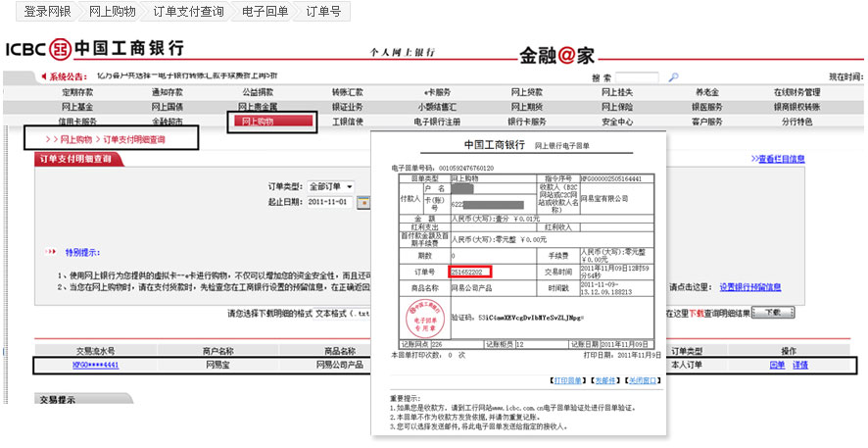
Task: Open the 网上期货 menu
Action: 527,107
